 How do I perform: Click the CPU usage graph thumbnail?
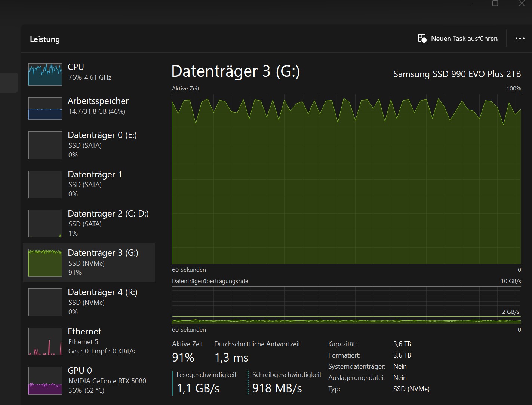point(45,74)
